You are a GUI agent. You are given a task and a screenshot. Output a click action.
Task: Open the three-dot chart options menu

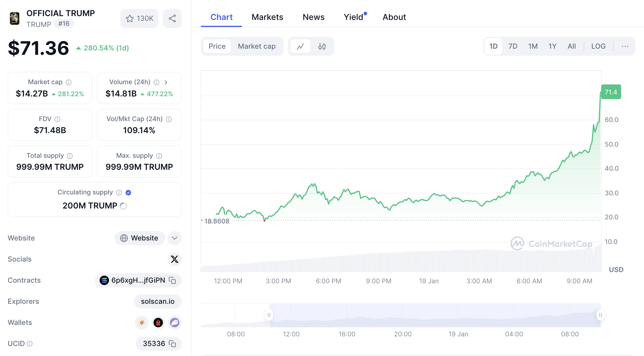click(x=625, y=46)
